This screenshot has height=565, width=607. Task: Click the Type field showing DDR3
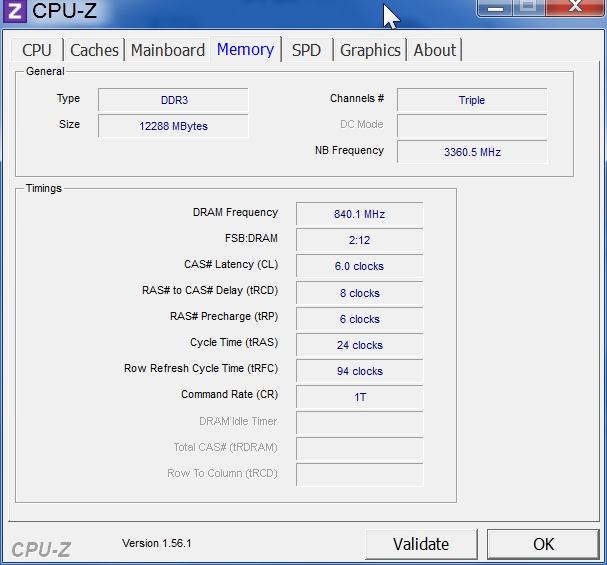click(x=173, y=100)
